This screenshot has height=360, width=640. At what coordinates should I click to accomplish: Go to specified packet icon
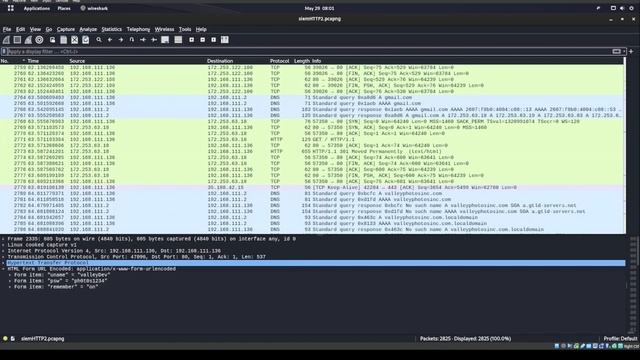click(132, 40)
